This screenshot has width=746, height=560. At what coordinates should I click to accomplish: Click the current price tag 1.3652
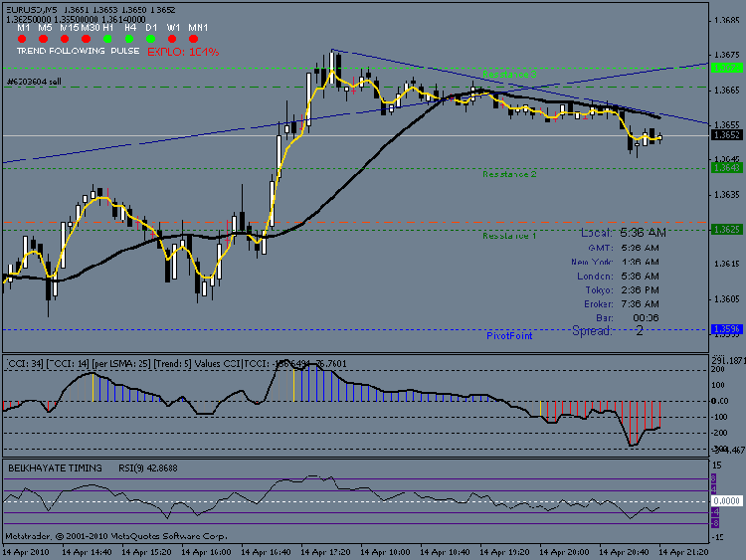[x=726, y=135]
